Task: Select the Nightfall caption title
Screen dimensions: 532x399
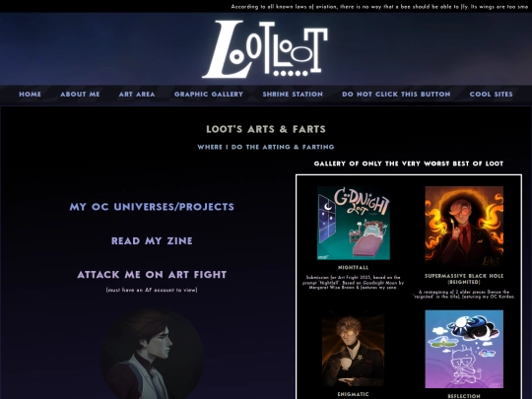Action: (x=354, y=268)
